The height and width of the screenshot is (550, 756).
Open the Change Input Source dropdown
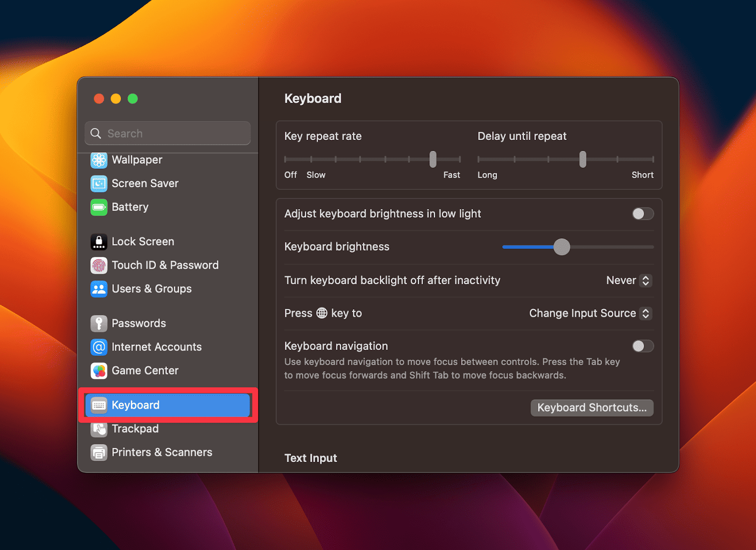point(590,314)
